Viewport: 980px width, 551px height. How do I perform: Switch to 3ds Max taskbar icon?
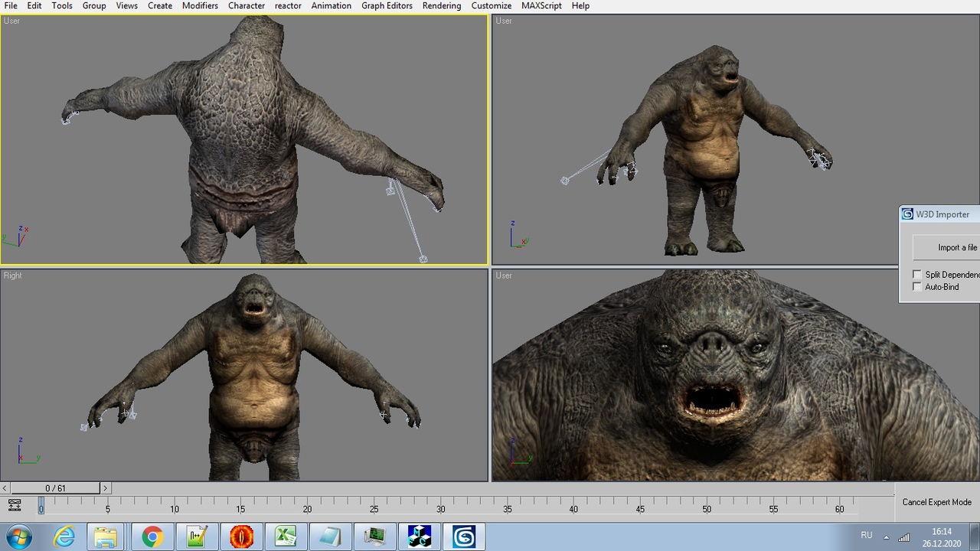pos(463,537)
